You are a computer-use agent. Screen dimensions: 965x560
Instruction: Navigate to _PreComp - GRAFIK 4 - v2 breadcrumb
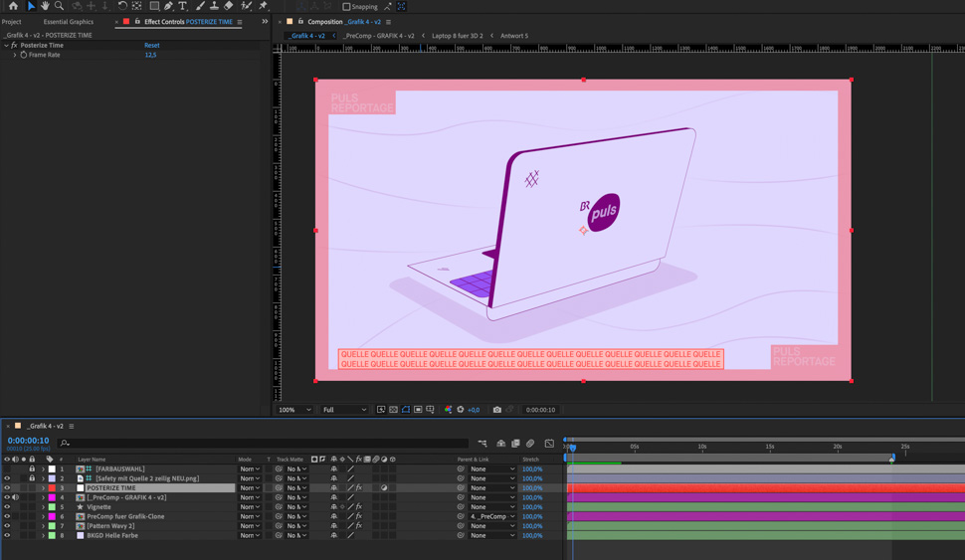[x=378, y=36]
